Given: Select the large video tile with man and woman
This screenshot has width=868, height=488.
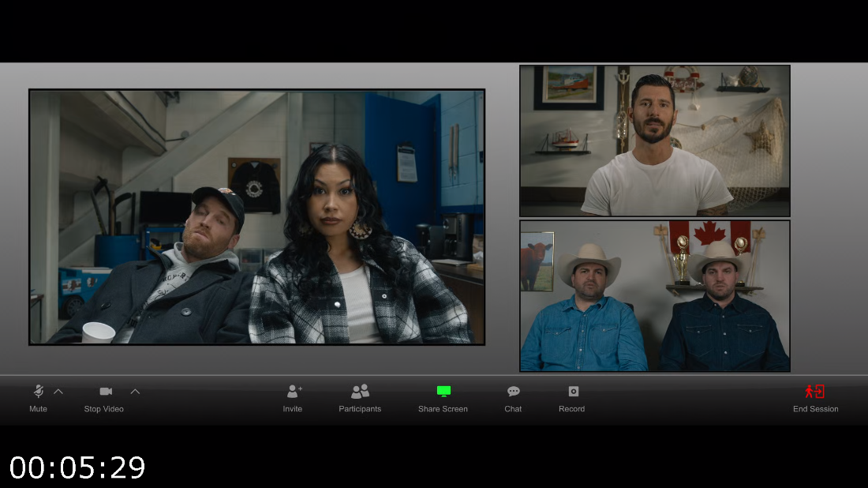Looking at the screenshot, I should (x=256, y=217).
